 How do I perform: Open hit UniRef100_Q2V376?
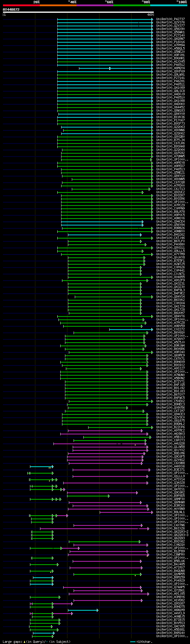(x=170, y=22)
